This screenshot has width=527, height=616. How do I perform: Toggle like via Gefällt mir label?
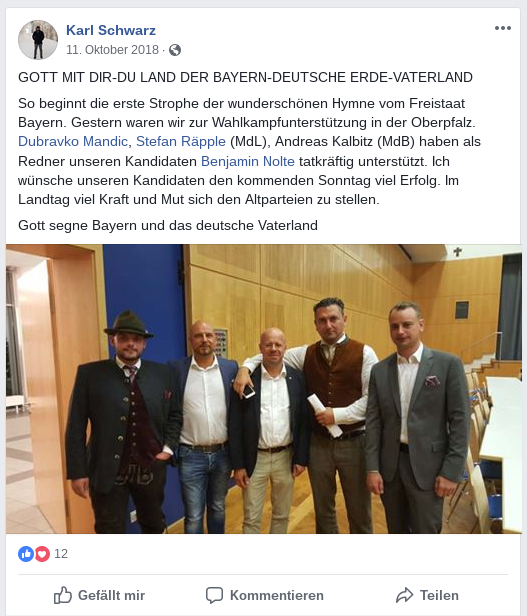pos(112,596)
